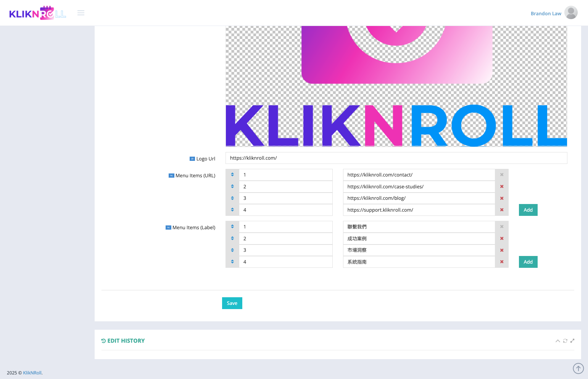
Task: Delete the 成功案例 label row
Action: coord(502,238)
